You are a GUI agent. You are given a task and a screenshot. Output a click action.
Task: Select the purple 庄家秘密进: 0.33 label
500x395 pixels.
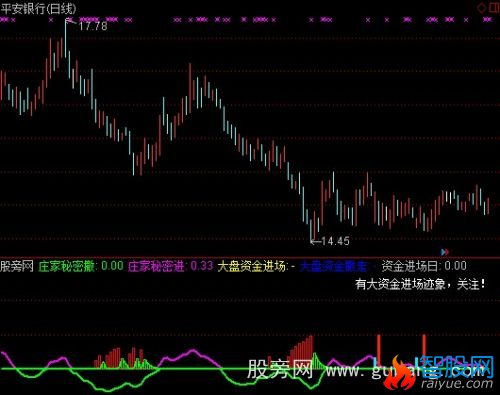[171, 266]
